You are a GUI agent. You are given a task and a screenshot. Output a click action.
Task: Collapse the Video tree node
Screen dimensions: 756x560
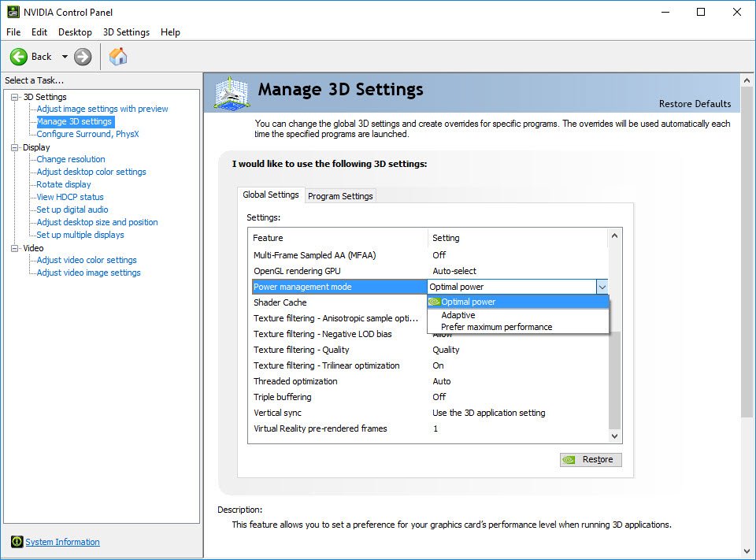click(x=15, y=248)
